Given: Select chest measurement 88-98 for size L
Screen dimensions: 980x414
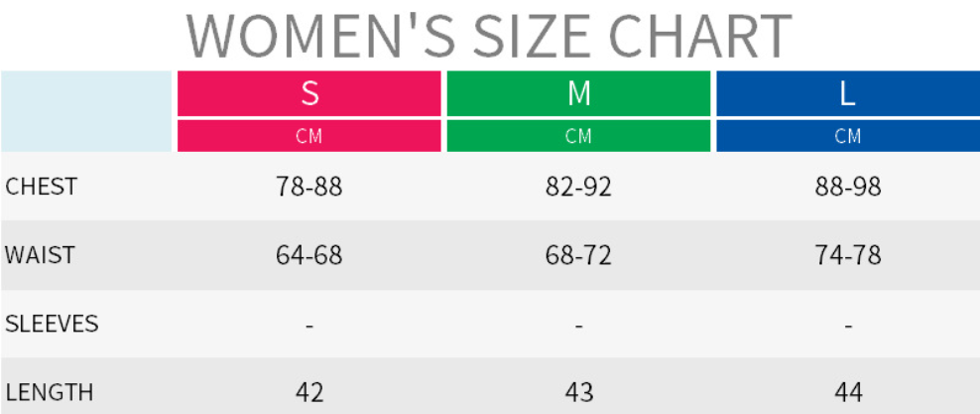Looking at the screenshot, I should coord(847,187).
